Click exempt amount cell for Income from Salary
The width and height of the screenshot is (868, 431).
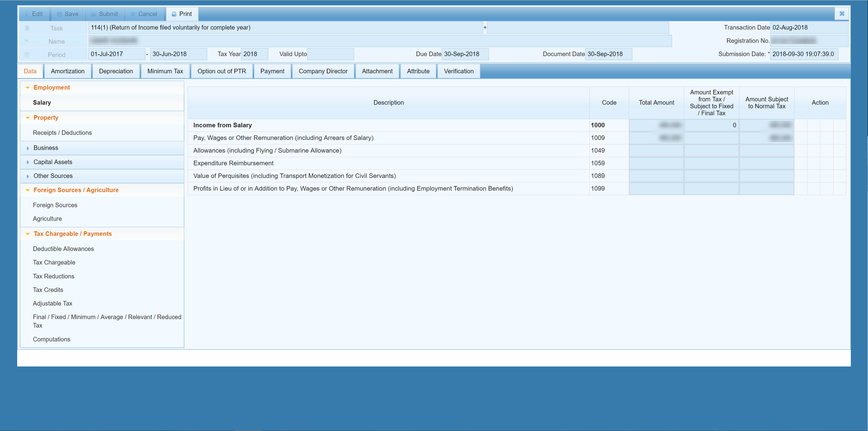pos(712,125)
